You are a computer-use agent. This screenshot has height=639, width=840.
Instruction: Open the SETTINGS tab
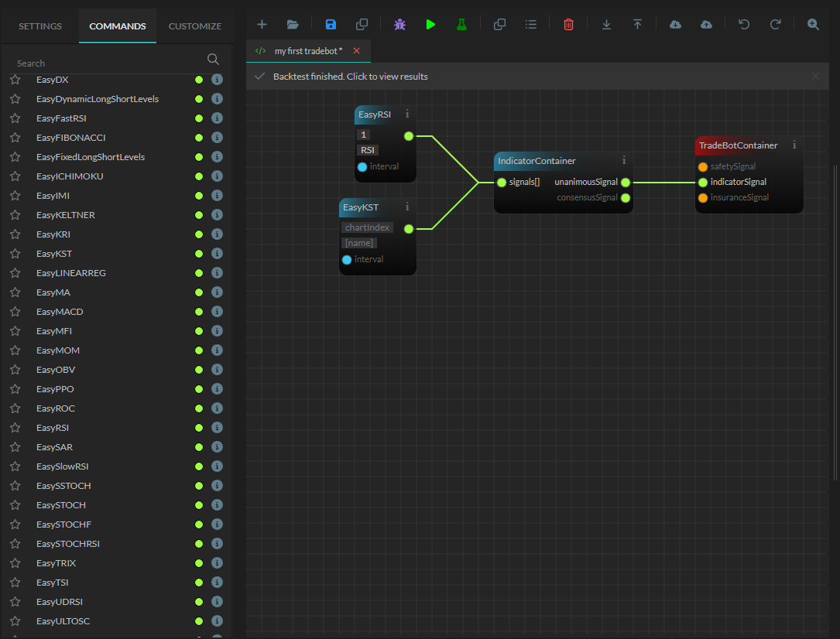(x=39, y=26)
